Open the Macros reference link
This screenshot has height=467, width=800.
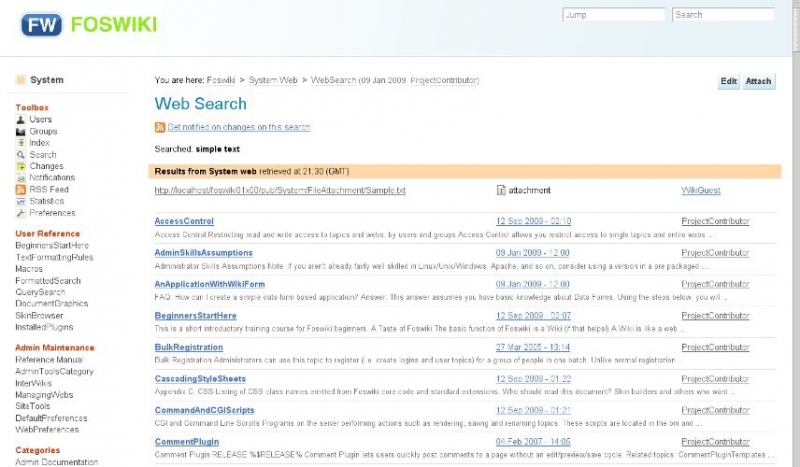coord(29,269)
